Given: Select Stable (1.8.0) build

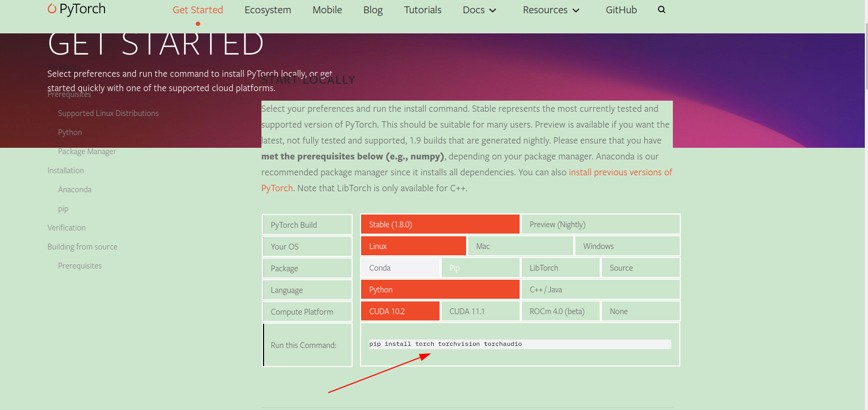Looking at the screenshot, I should 440,224.
